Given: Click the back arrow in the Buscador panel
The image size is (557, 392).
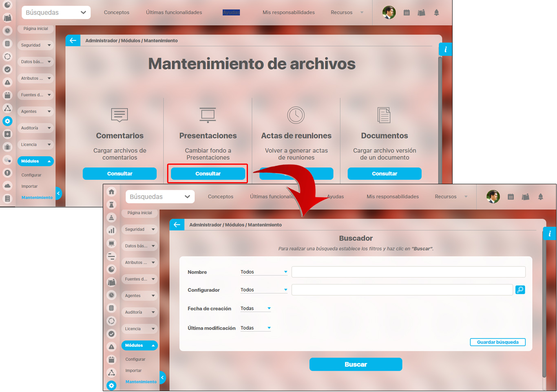Looking at the screenshot, I should (x=177, y=225).
